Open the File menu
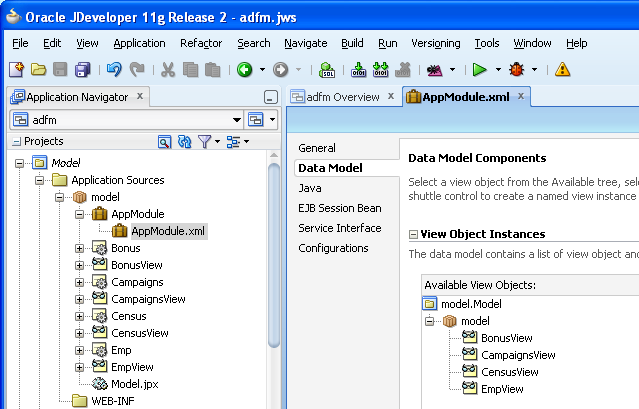The width and height of the screenshot is (639, 409). coord(20,43)
